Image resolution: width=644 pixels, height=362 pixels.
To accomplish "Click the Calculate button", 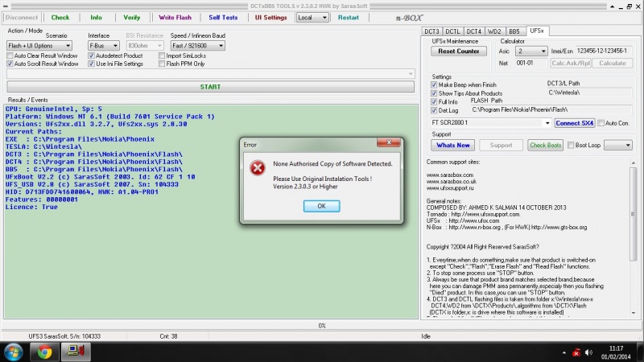I will point(613,64).
